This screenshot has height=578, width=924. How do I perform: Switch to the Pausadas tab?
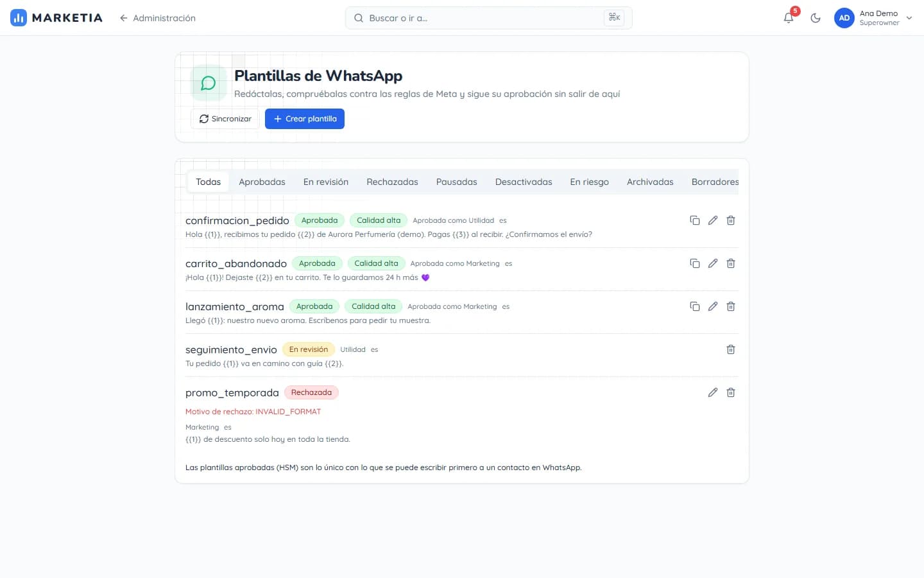point(457,182)
